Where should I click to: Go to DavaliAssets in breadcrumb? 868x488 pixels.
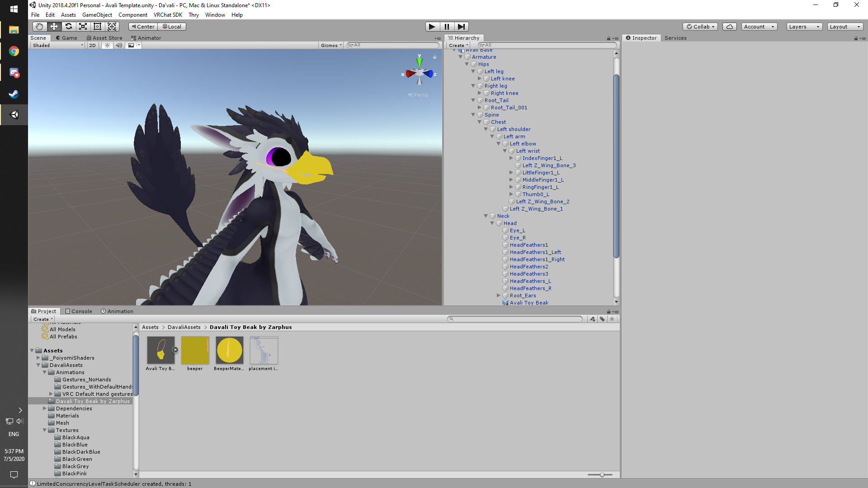point(184,327)
